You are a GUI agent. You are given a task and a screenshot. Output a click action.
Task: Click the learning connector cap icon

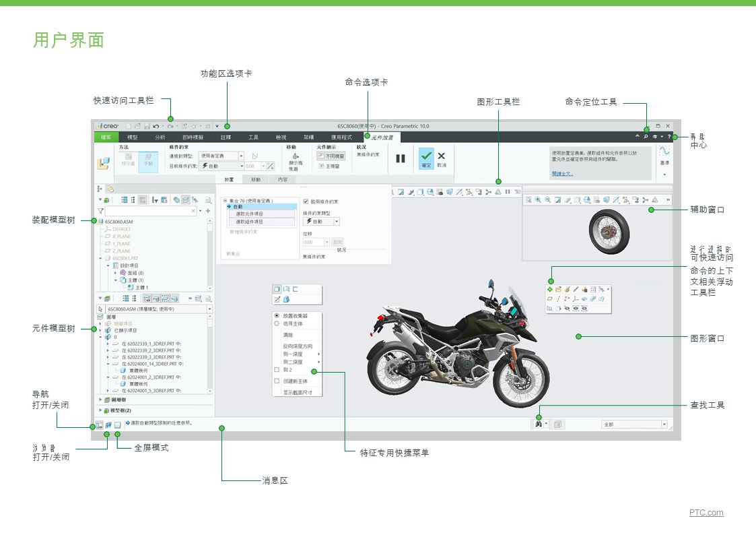click(655, 137)
